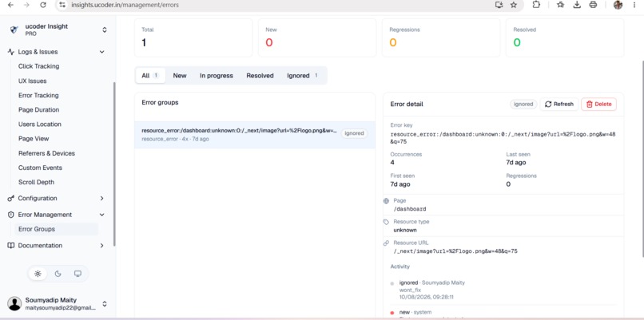Select the resource_error row in Error groups
Viewport: 644px width, 320px height.
(x=255, y=135)
